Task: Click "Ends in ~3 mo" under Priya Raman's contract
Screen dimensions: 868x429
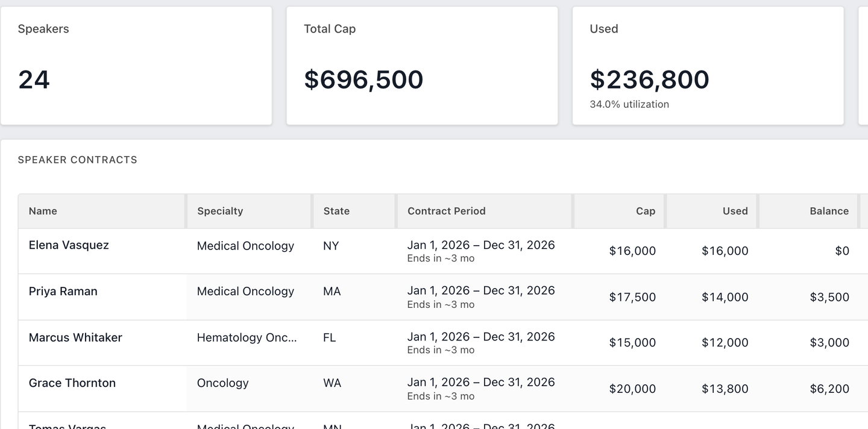Action: click(x=441, y=305)
